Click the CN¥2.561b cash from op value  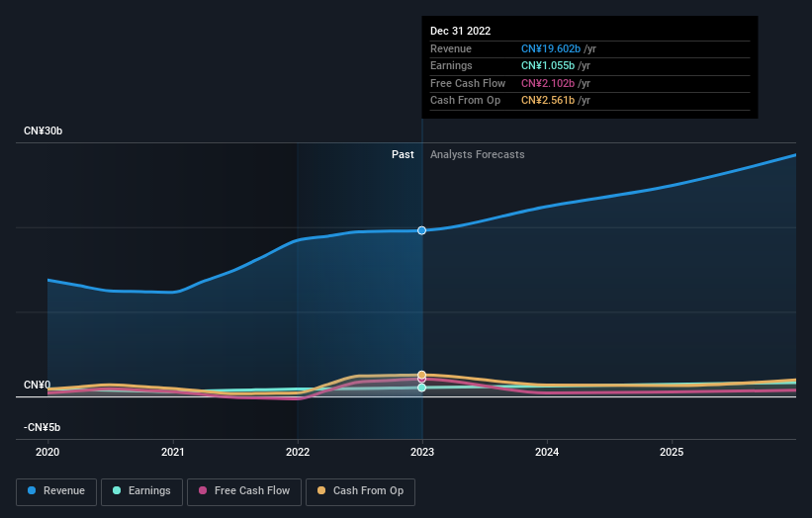[x=548, y=101]
